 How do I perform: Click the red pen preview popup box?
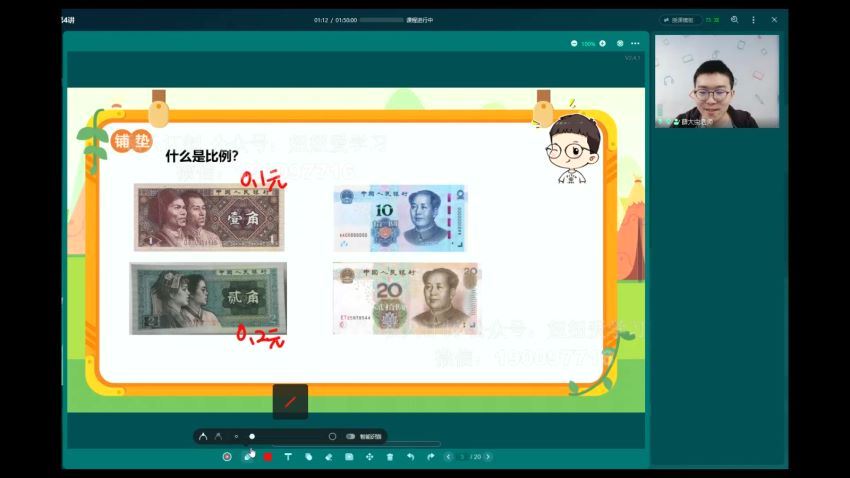(290, 402)
